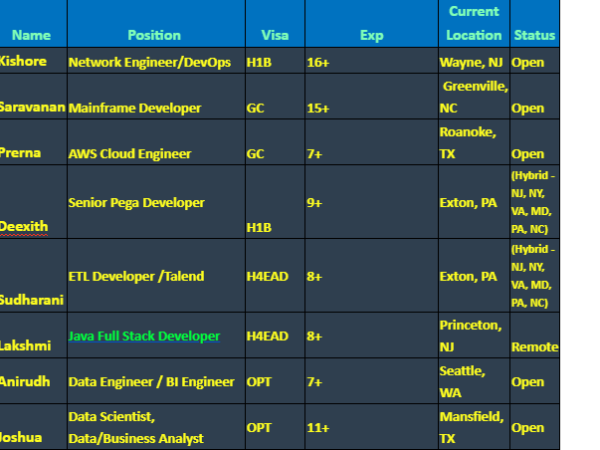The height and width of the screenshot is (450, 600).
Task: Select the Princeton, NJ location cell
Action: 474,335
